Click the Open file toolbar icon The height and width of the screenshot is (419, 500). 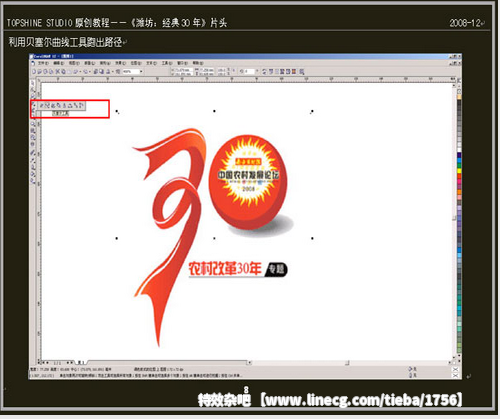coord(39,72)
